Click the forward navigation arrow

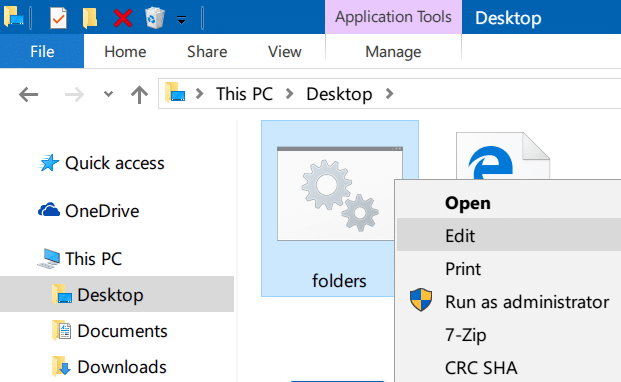tap(74, 95)
